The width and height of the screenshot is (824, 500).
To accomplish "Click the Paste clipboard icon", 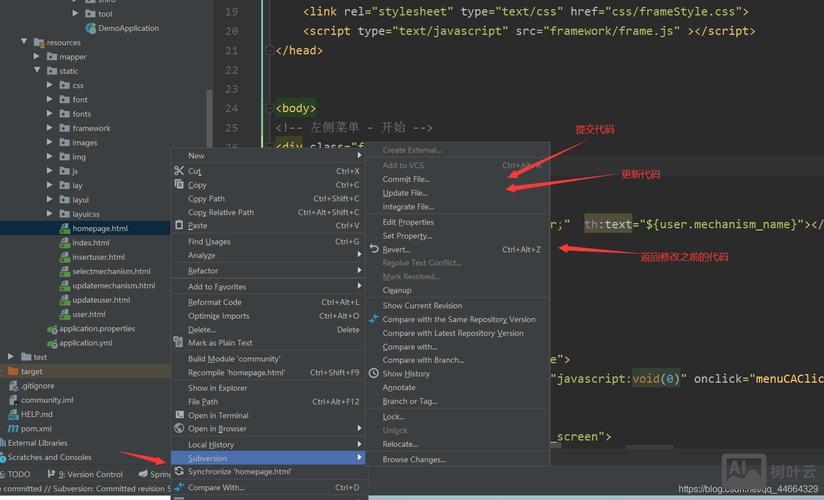I will point(180,226).
